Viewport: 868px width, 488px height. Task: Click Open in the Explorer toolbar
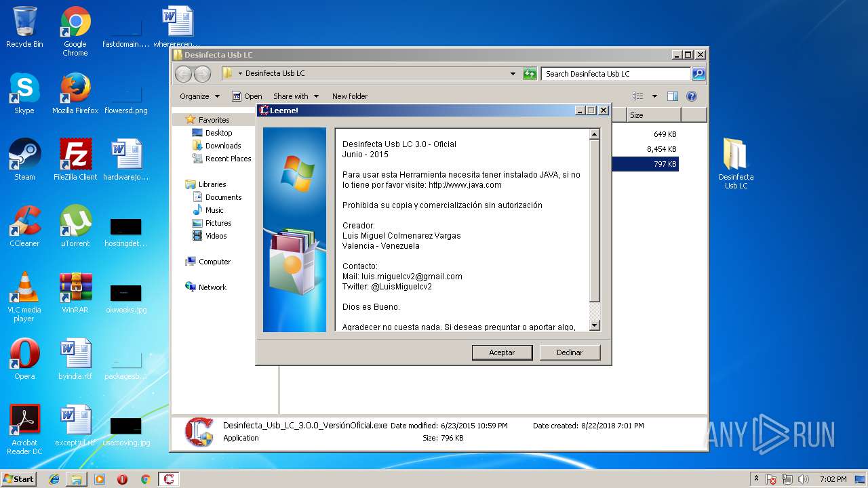[x=247, y=96]
